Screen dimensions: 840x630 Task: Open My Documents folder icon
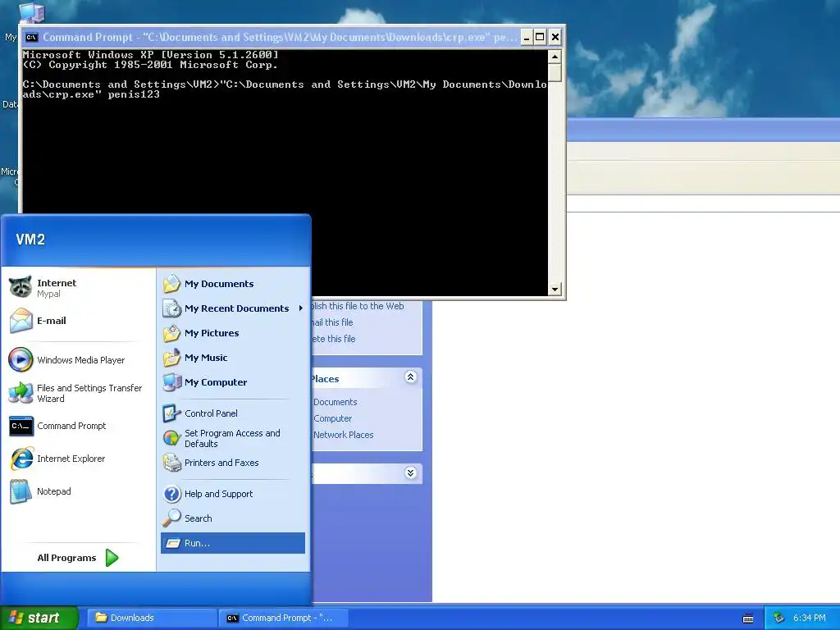coord(172,284)
